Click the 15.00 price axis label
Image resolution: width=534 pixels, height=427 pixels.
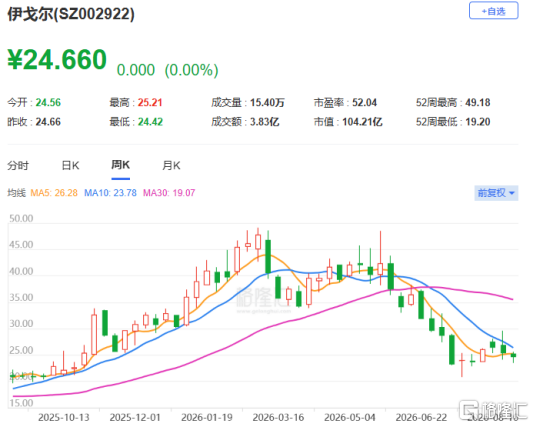[x=21, y=403]
